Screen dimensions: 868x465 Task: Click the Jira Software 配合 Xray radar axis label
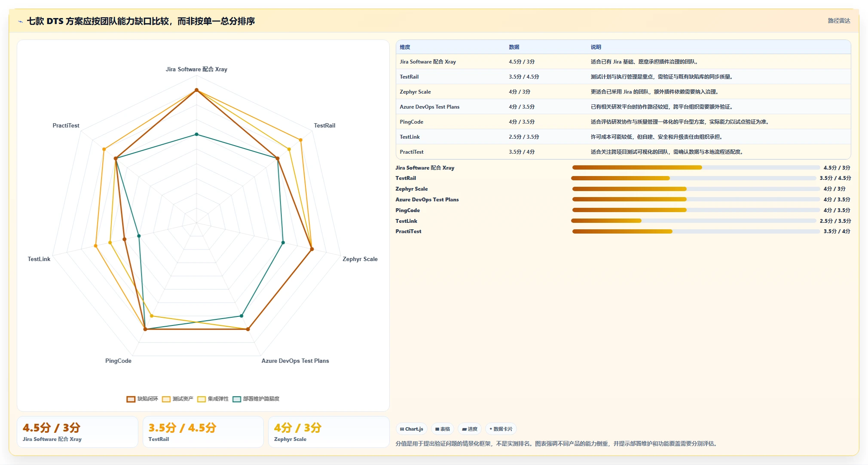point(196,69)
